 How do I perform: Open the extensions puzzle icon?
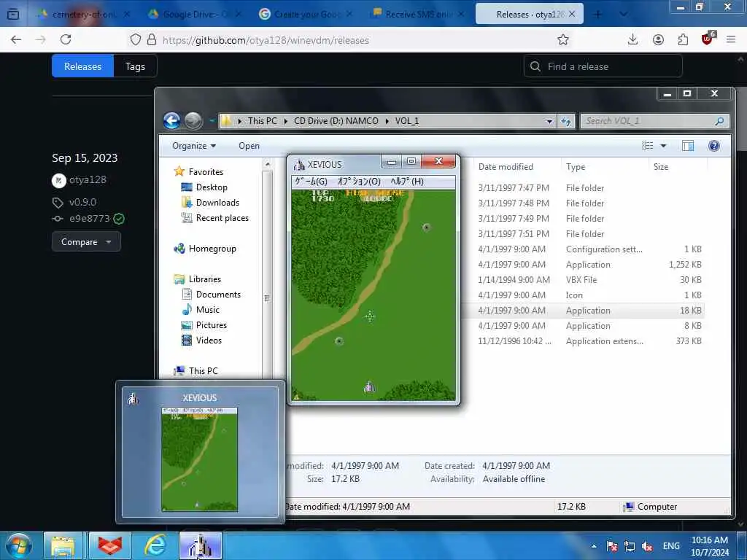coord(683,40)
